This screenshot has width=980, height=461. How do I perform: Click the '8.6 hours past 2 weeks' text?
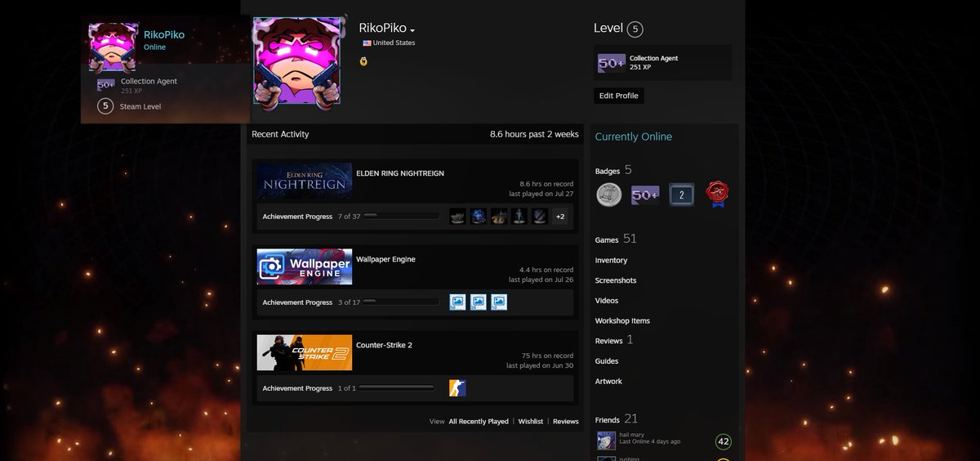[x=534, y=134]
